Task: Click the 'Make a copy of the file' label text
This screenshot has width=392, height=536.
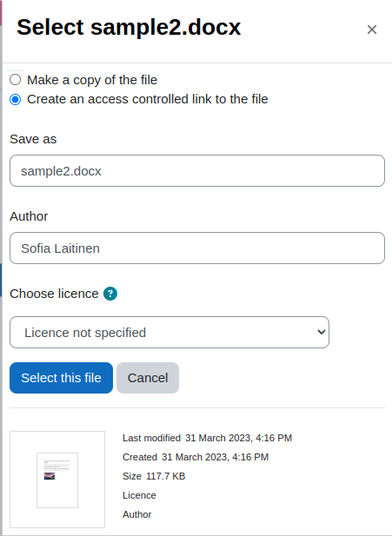Action: [x=92, y=80]
